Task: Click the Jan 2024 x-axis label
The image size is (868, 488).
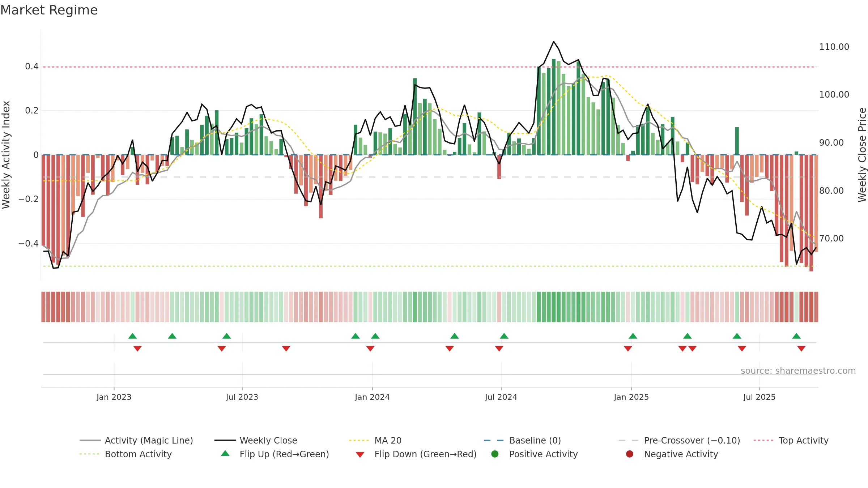Action: coord(372,397)
